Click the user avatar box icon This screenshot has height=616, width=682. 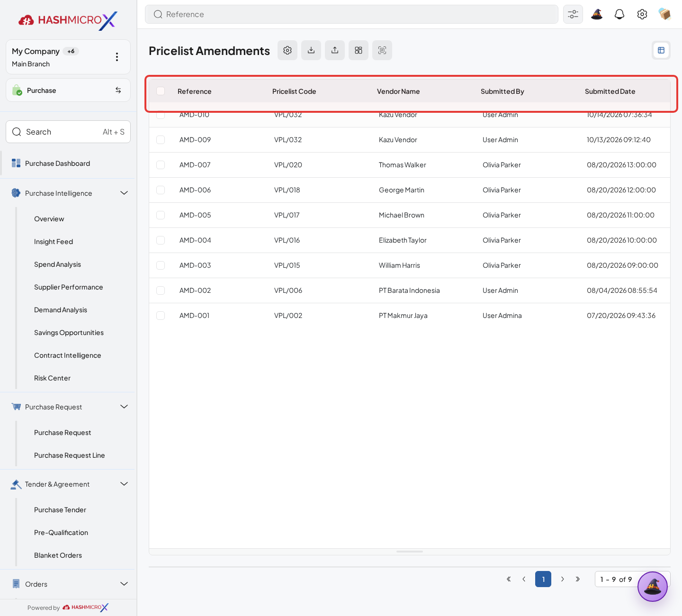click(664, 14)
